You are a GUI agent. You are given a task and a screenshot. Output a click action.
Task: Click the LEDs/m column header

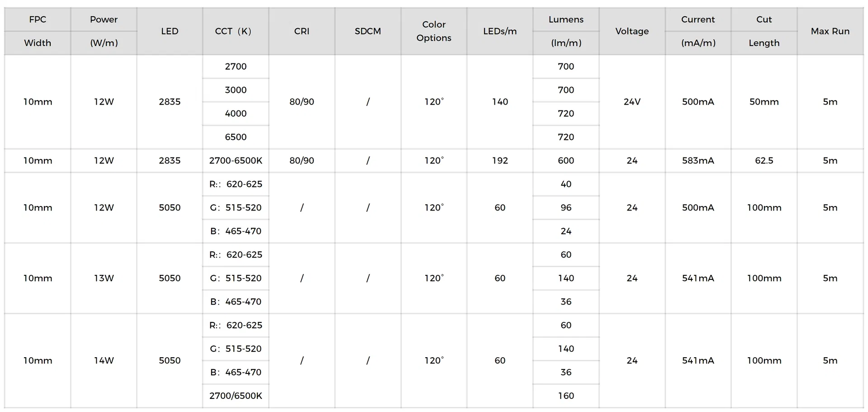500,31
